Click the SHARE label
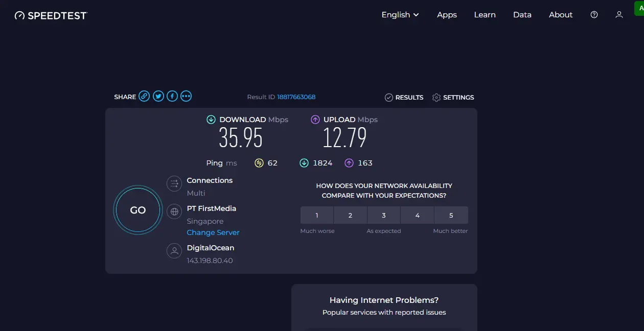The height and width of the screenshot is (331, 644). 125,97
